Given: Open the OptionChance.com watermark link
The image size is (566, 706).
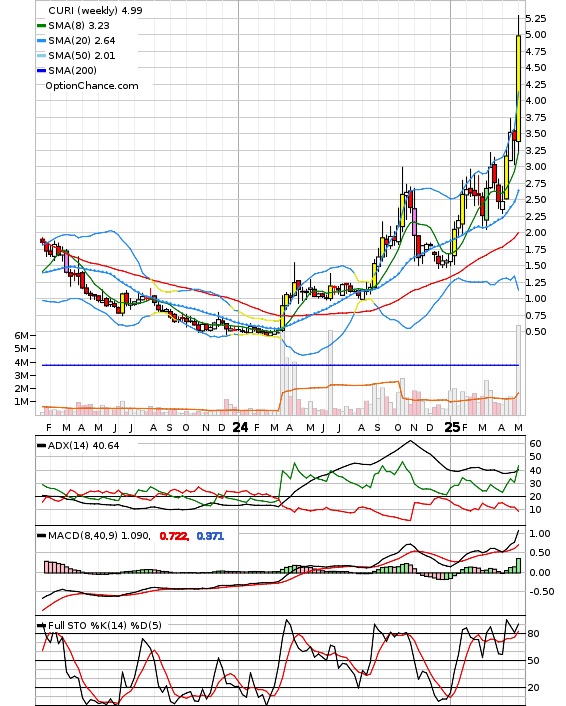Looking at the screenshot, I should pyautogui.click(x=92, y=86).
